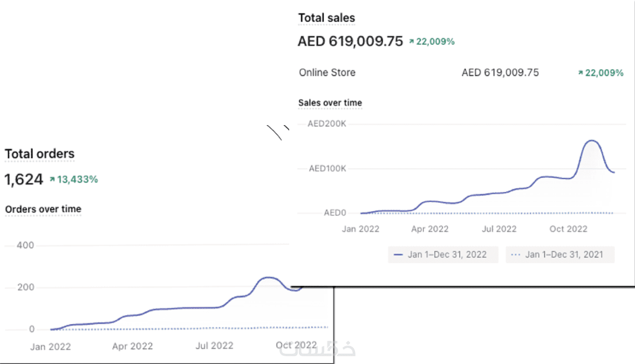
Task: Click the AED200K axis label
Action: (x=326, y=123)
